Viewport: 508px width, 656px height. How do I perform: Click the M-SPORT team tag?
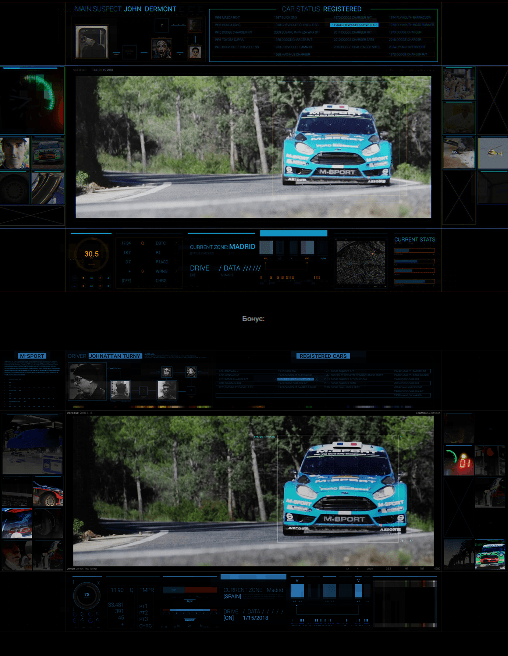[32, 356]
